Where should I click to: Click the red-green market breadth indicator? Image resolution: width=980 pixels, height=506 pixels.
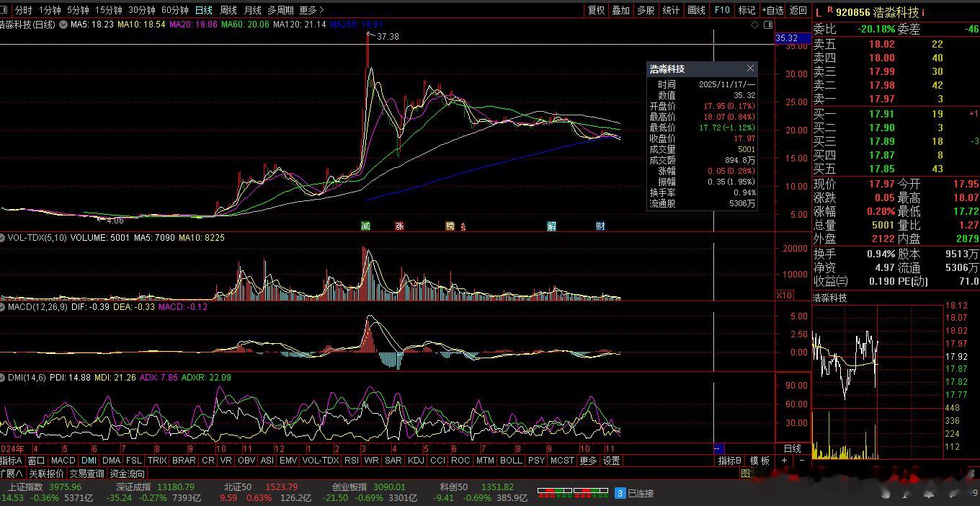[573, 493]
